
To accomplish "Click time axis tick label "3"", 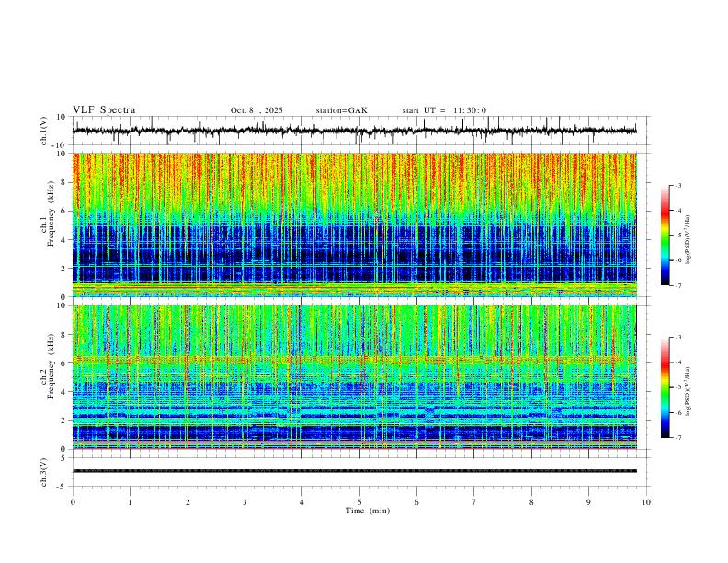I will click(245, 502).
